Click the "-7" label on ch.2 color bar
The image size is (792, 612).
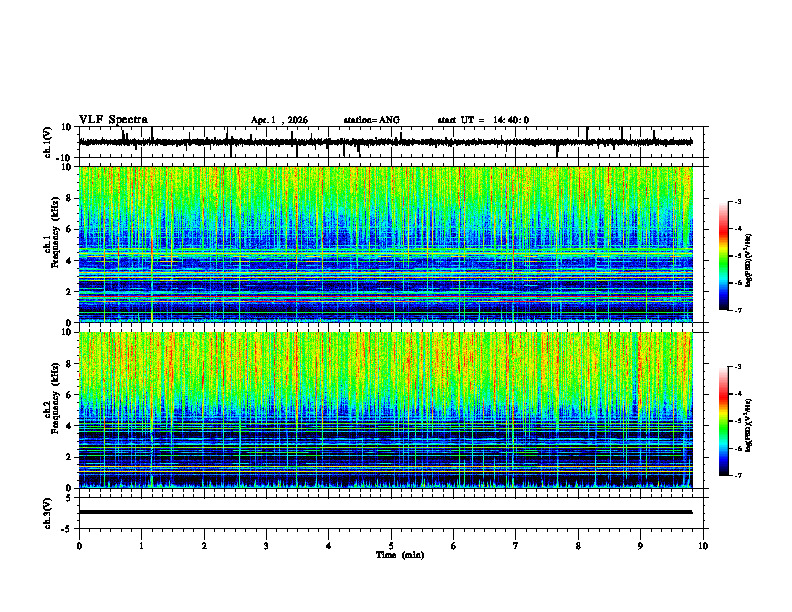(738, 475)
